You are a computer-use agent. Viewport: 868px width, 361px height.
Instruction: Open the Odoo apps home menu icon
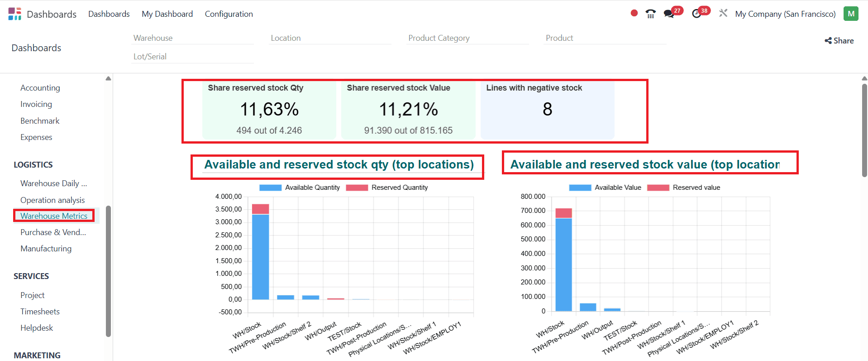(x=14, y=14)
